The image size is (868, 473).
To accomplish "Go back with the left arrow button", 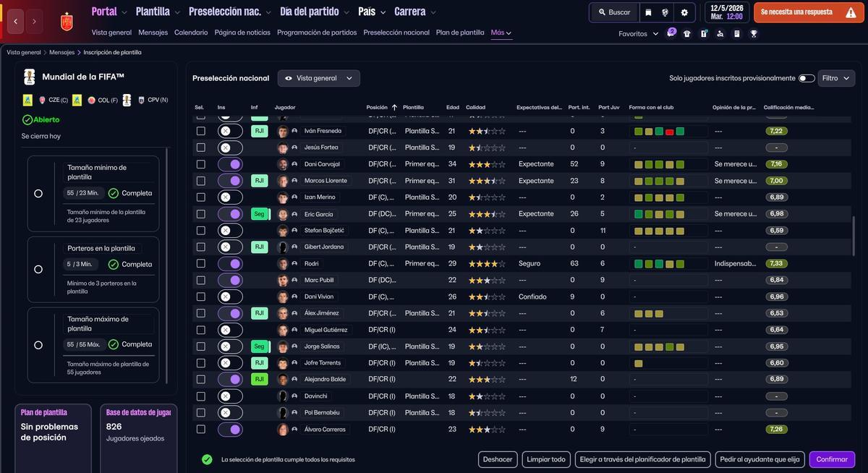I will (16, 22).
